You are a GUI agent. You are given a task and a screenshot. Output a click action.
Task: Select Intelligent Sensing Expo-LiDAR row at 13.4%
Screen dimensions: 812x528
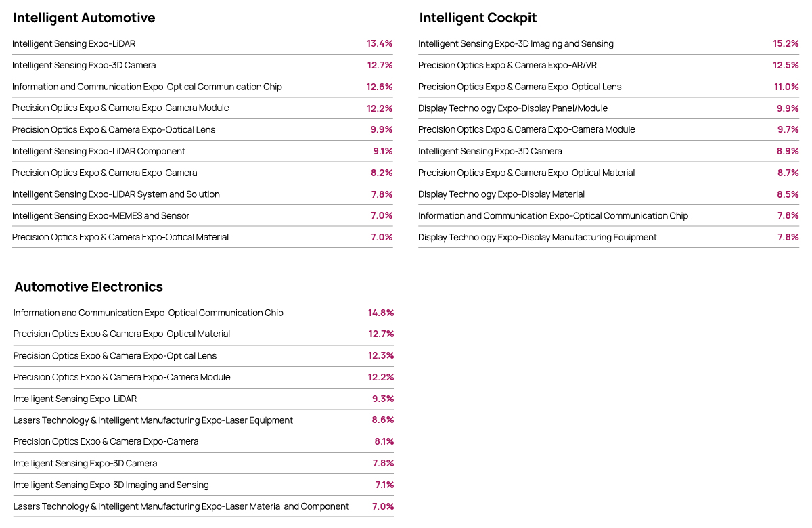202,44
